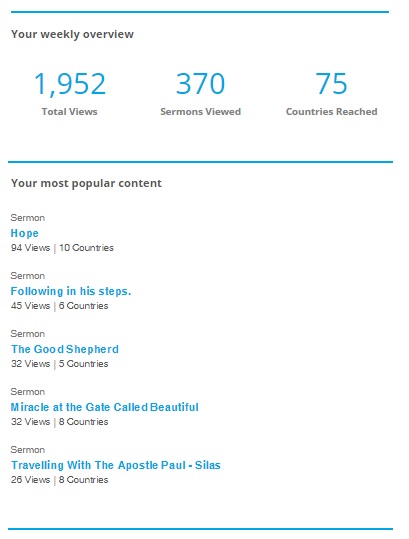Open Travelling With The Apostle Paul - Silas
This screenshot has height=539, width=409.
pos(115,465)
